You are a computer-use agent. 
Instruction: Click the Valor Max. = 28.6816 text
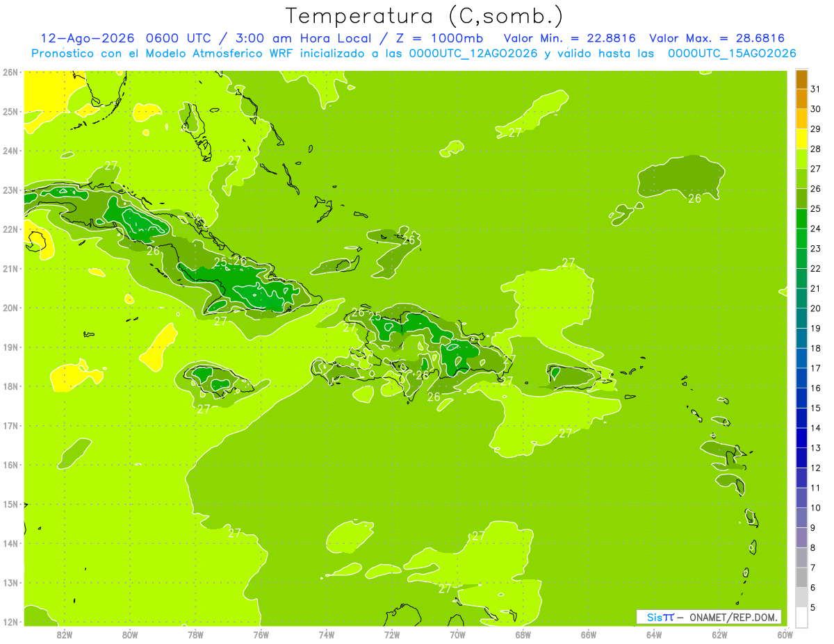[x=717, y=38]
